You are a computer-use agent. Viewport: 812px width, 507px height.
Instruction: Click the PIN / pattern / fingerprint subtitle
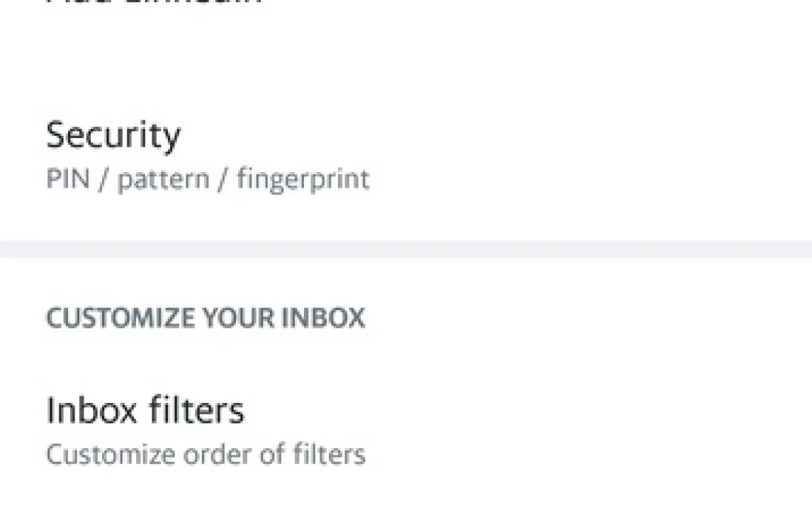coord(208,179)
